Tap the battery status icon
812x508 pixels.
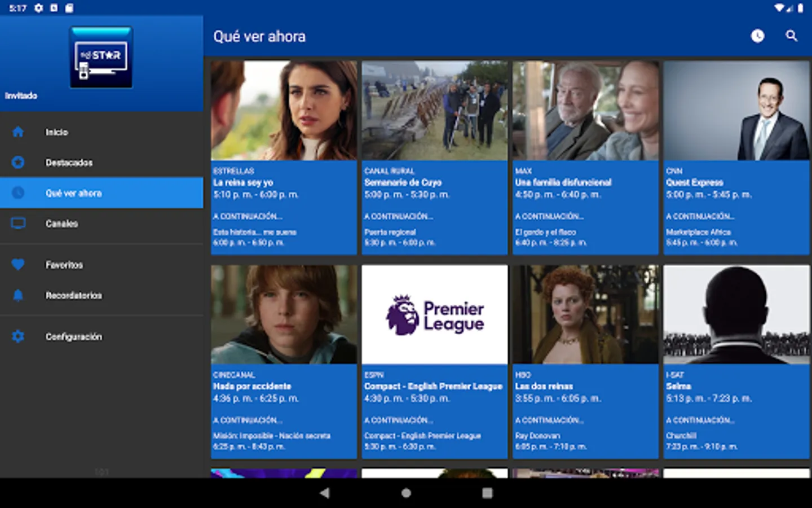800,8
